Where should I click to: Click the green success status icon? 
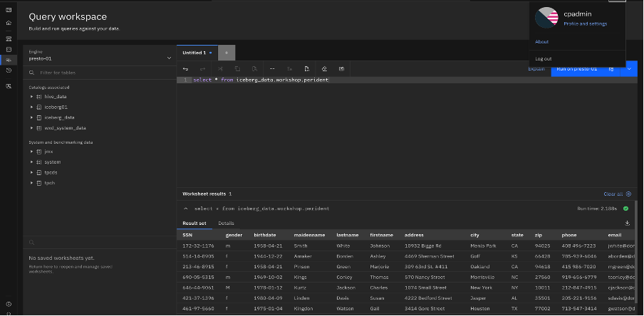(x=625, y=209)
